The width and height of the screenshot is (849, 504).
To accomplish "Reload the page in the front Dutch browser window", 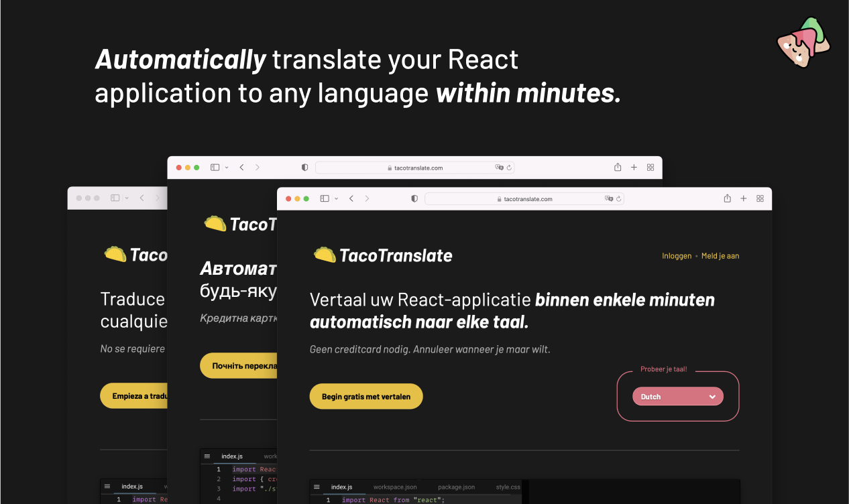I will 618,199.
